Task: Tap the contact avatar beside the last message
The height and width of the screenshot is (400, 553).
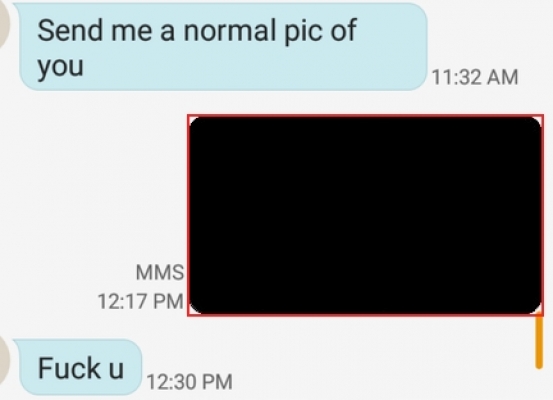Action: point(4,363)
